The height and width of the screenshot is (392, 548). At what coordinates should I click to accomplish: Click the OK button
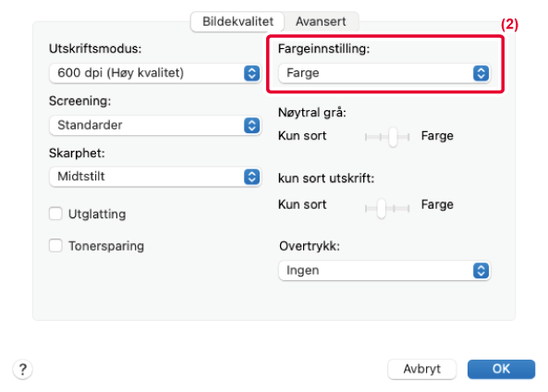click(501, 369)
